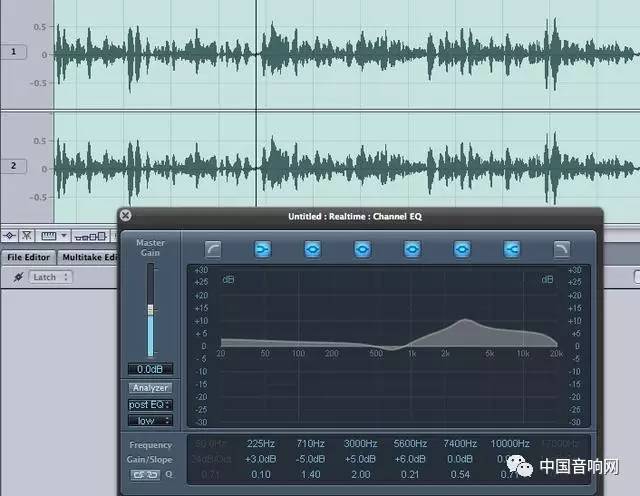Select channel 1 track header
640x496 pixels.
[13, 52]
